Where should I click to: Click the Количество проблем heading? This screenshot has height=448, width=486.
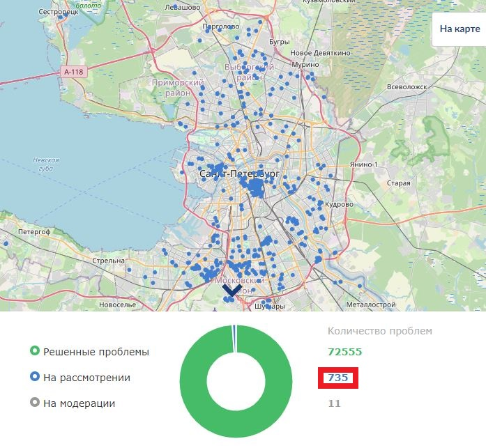click(380, 331)
